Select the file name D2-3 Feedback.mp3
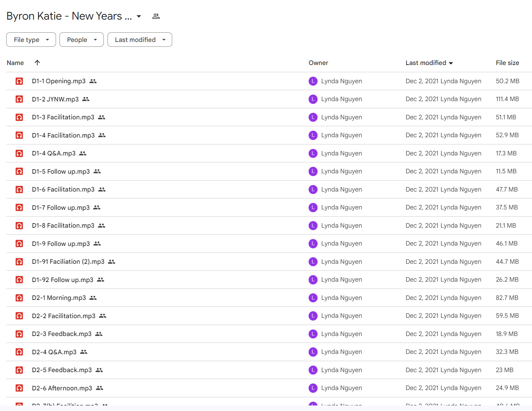Screen dimensions: 532x411 (x=62, y=334)
